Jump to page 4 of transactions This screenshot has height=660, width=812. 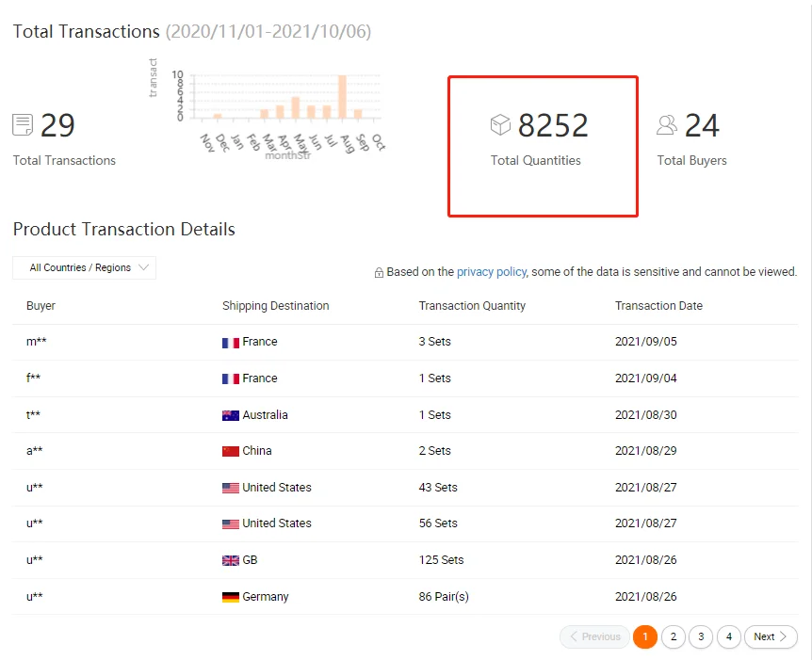[728, 636]
